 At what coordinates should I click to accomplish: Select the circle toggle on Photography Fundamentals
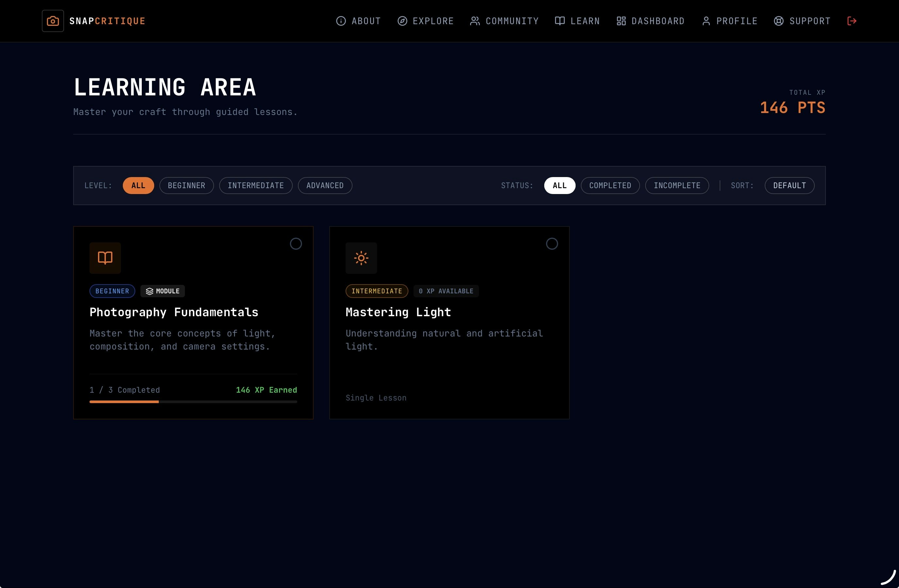pyautogui.click(x=296, y=244)
